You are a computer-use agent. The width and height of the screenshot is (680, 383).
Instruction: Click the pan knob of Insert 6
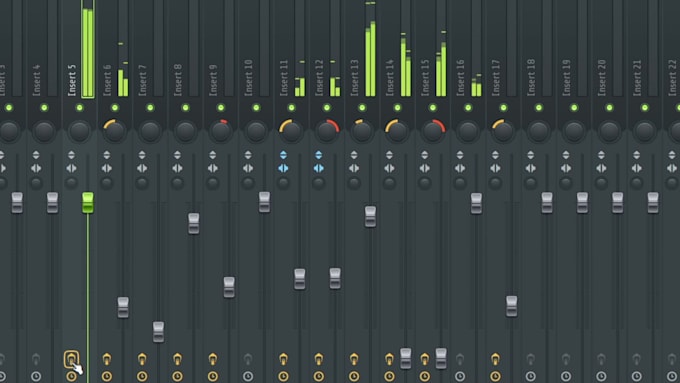pos(114,131)
